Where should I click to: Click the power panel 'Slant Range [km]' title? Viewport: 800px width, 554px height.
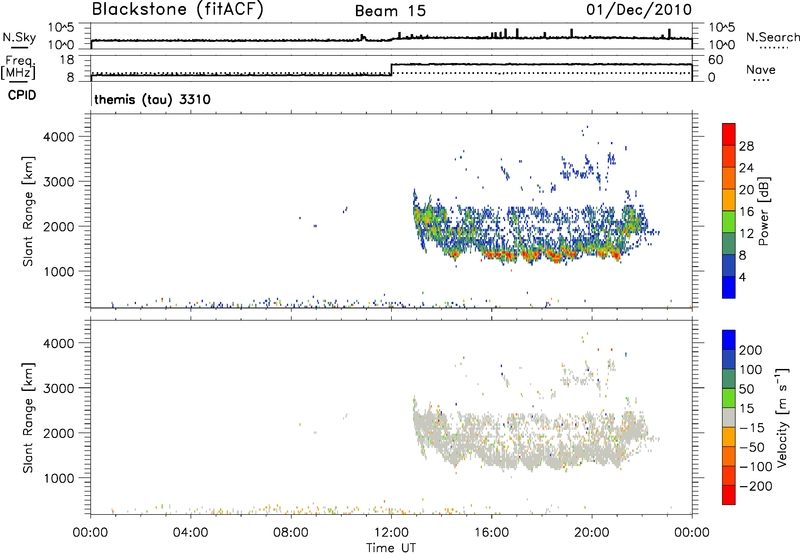28,211
